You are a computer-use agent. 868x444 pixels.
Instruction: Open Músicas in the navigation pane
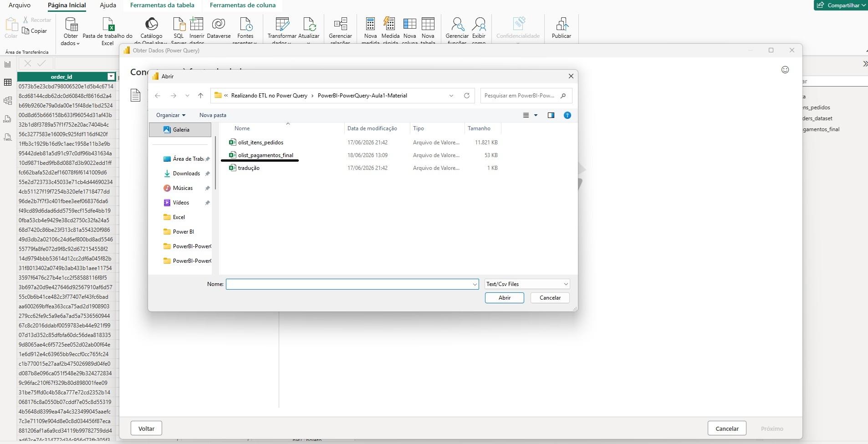click(182, 188)
